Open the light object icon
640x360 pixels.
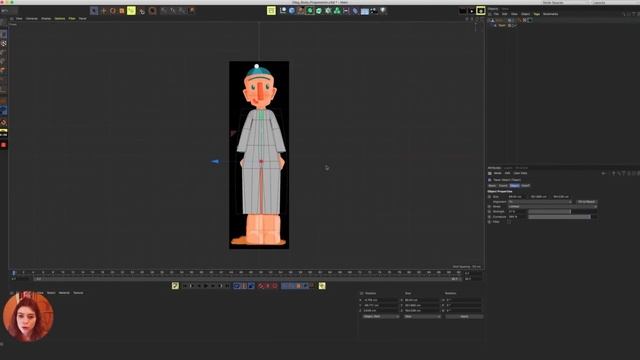pyautogui.click(x=383, y=11)
